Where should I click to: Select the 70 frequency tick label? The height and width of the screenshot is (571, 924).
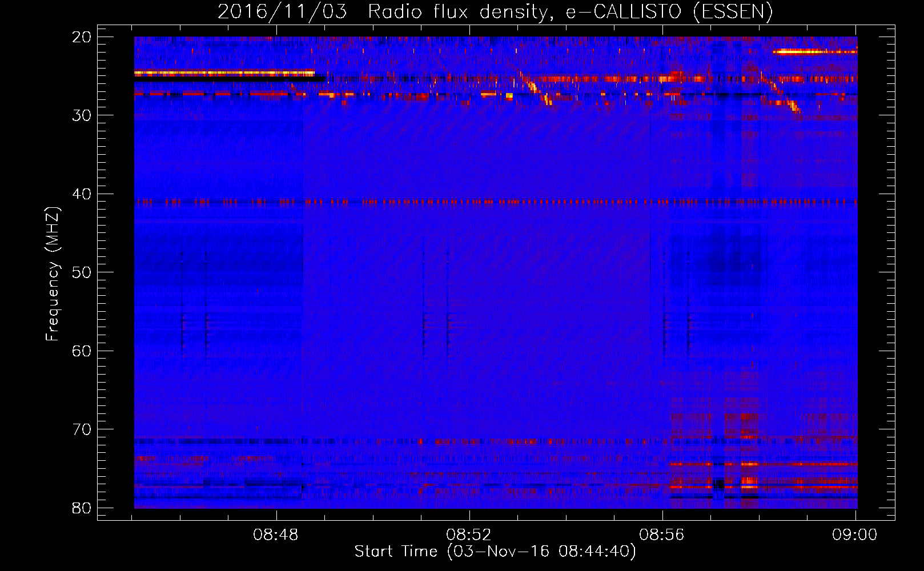82,429
